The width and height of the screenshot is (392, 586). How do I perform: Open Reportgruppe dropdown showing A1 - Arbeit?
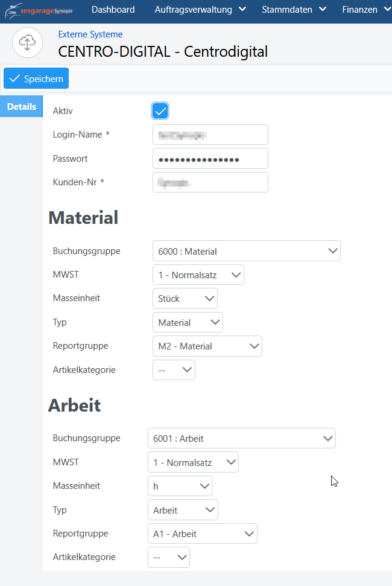(203, 533)
